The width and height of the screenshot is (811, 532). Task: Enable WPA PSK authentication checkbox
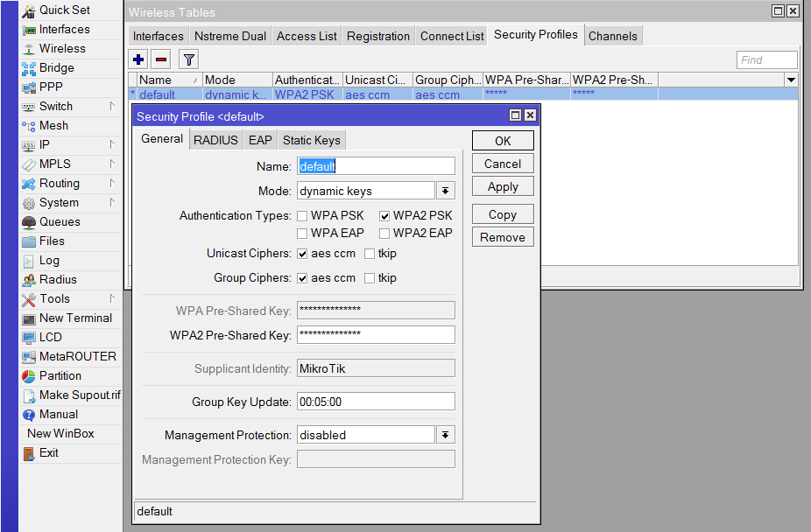[x=302, y=216]
